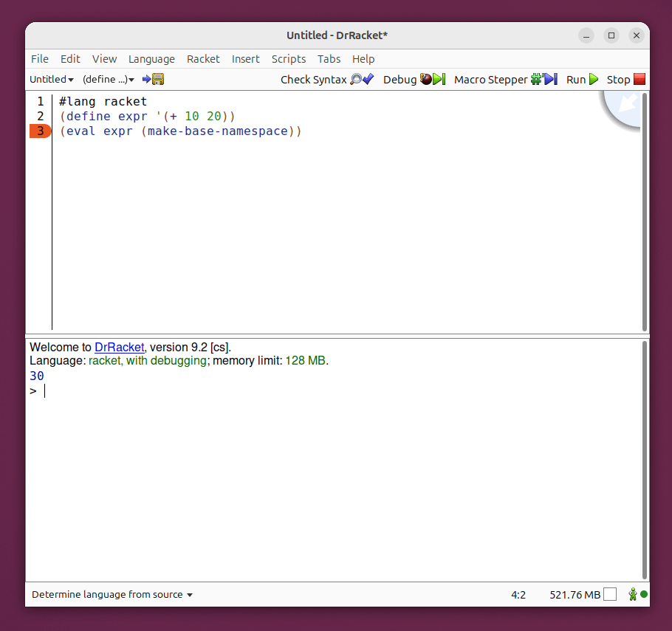The width and height of the screenshot is (672, 631).
Task: Open Determine language from source dropdown
Action: point(112,594)
